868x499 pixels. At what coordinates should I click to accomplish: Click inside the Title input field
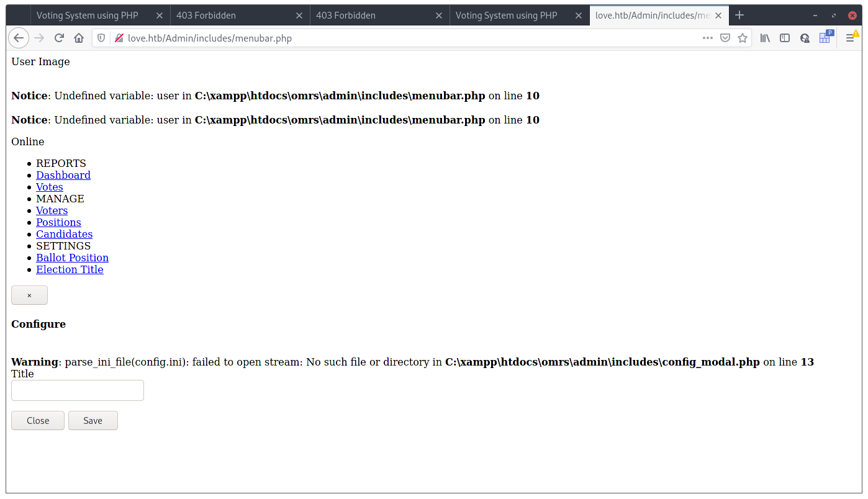pos(77,390)
